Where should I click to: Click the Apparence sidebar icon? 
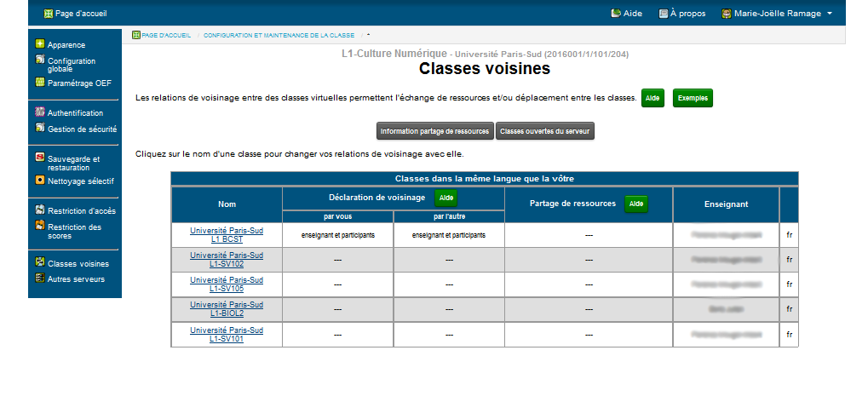click(x=40, y=44)
